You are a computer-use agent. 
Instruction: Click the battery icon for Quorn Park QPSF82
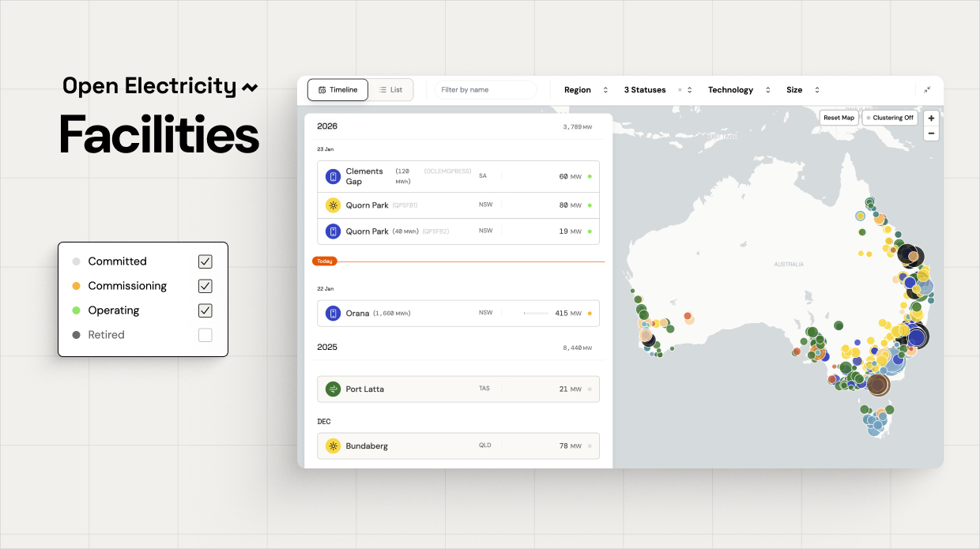334,231
